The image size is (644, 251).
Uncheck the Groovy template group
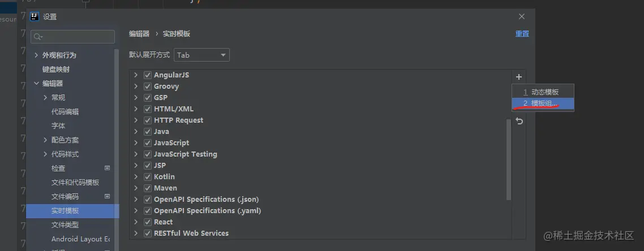click(x=148, y=86)
